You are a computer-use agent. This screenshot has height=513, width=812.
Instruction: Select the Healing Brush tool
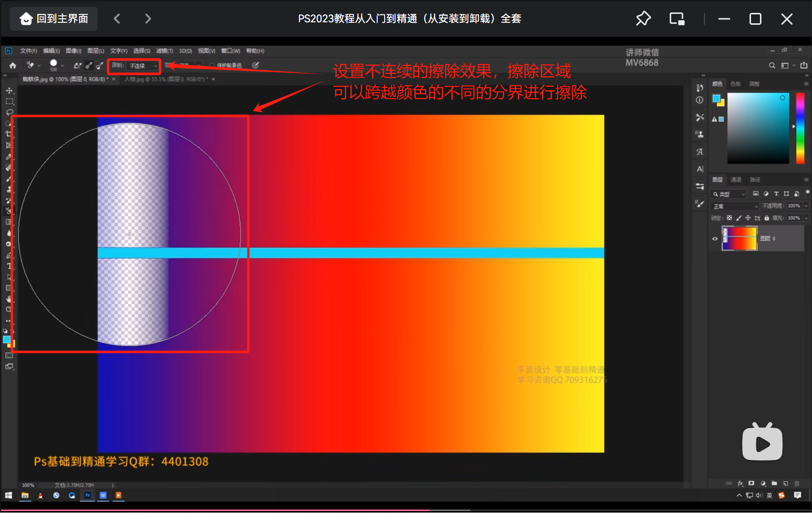click(9, 168)
